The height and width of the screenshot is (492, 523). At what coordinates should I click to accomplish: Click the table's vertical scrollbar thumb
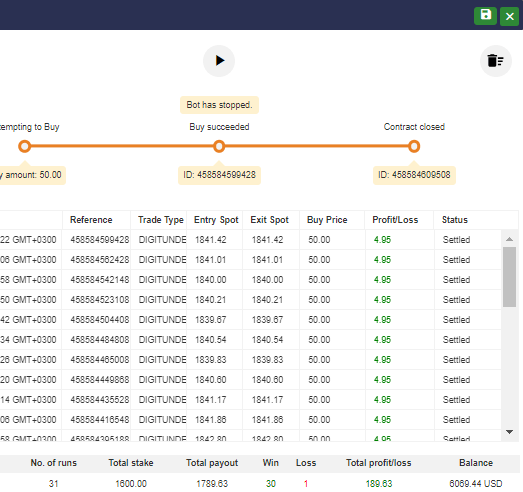(509, 277)
